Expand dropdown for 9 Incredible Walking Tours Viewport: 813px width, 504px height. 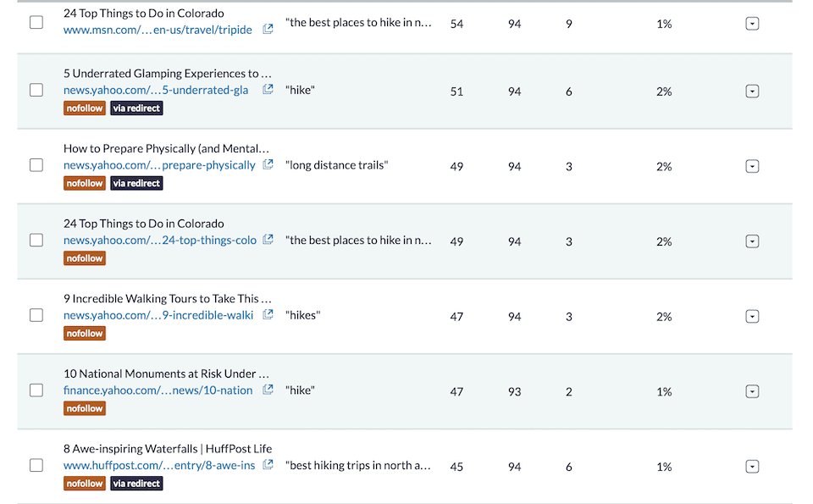coord(752,316)
